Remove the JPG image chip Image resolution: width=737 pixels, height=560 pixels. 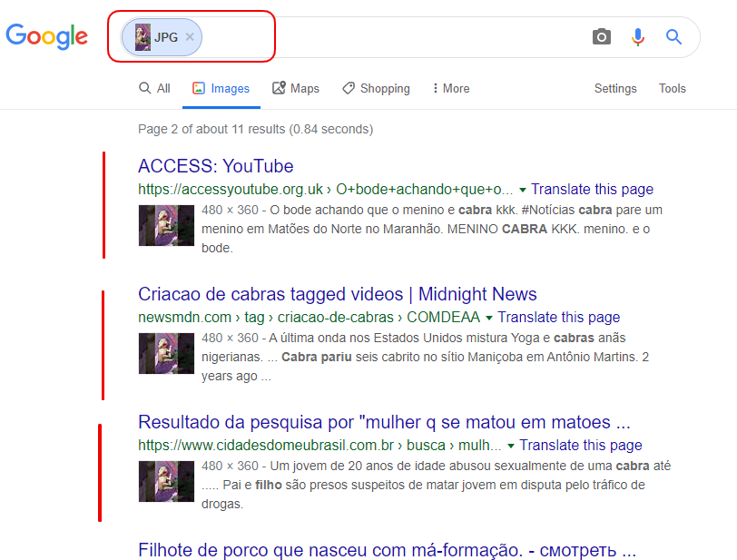(x=190, y=36)
